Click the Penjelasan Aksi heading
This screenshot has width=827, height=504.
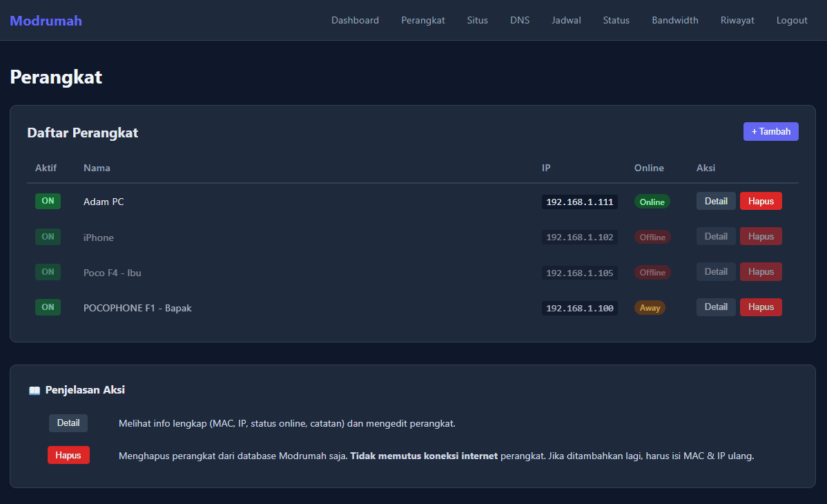tap(85, 390)
